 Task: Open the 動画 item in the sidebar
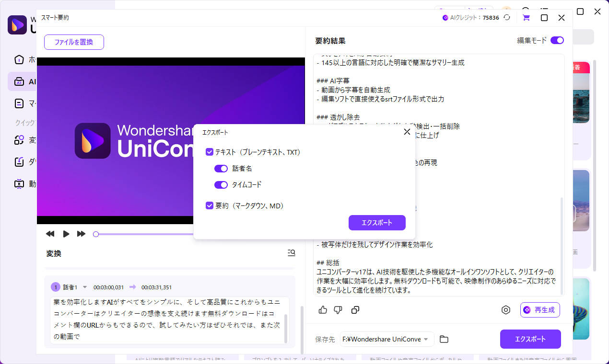tap(19, 184)
